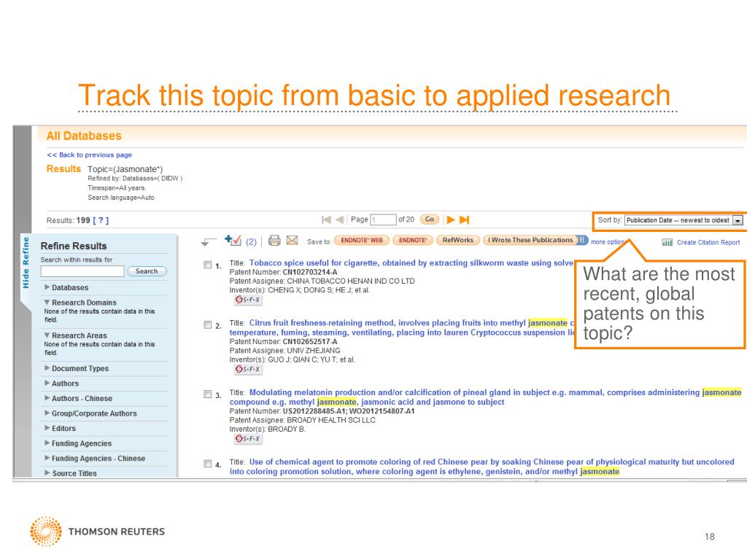The image size is (747, 560).
Task: Email the selected records
Action: click(x=292, y=241)
